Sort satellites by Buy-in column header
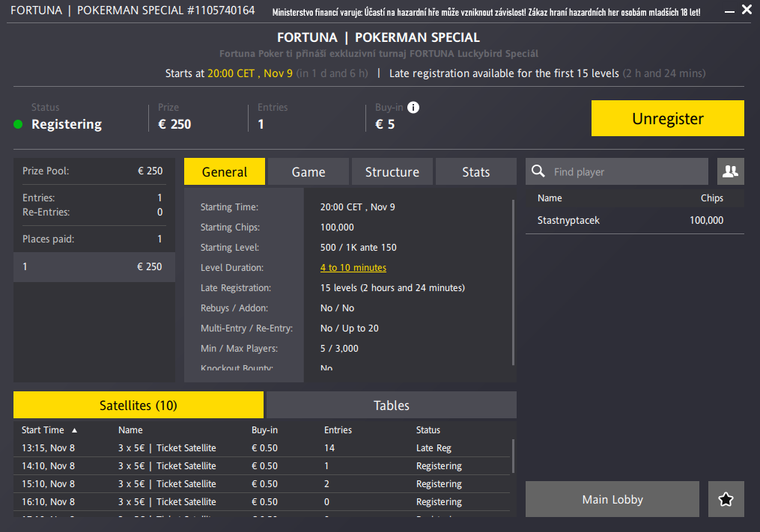Screen dimensions: 760x532 (264, 429)
